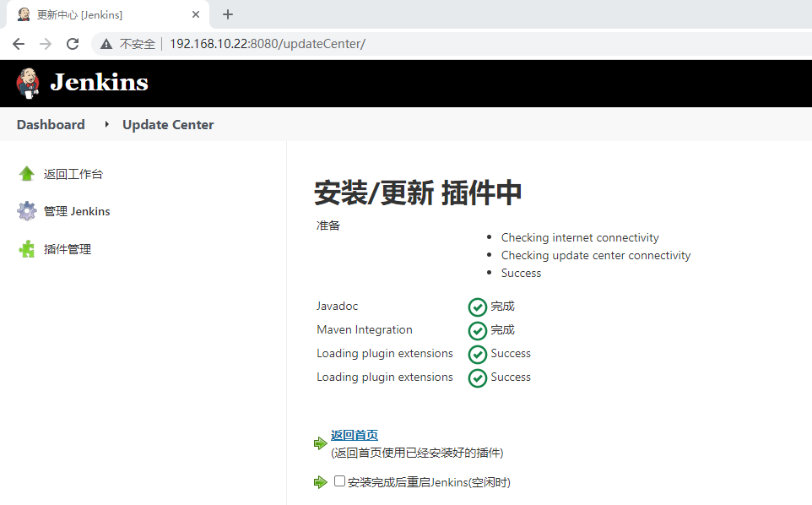Click the Javadoc plugin name

tap(337, 306)
